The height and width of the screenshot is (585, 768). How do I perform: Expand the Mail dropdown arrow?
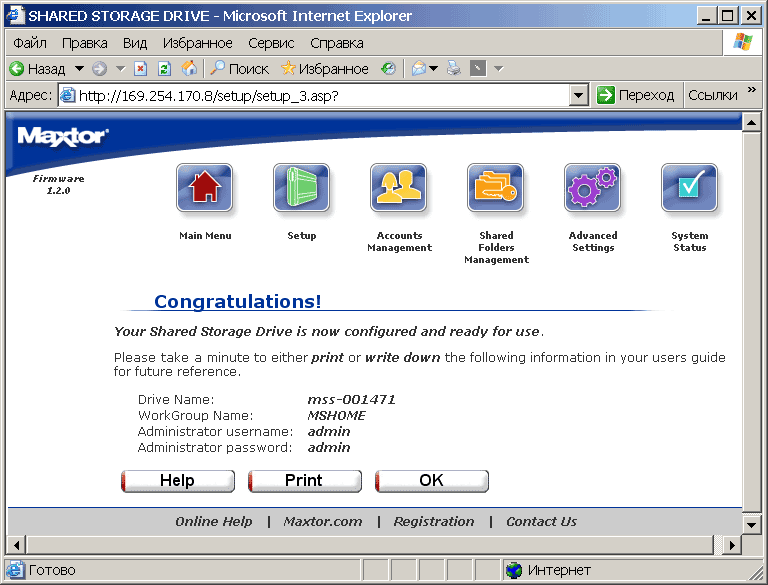pyautogui.click(x=433, y=69)
